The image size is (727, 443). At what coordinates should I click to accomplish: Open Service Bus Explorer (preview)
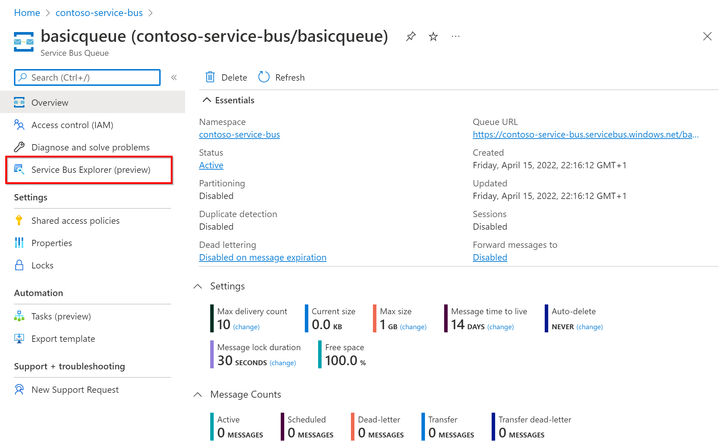(89, 170)
